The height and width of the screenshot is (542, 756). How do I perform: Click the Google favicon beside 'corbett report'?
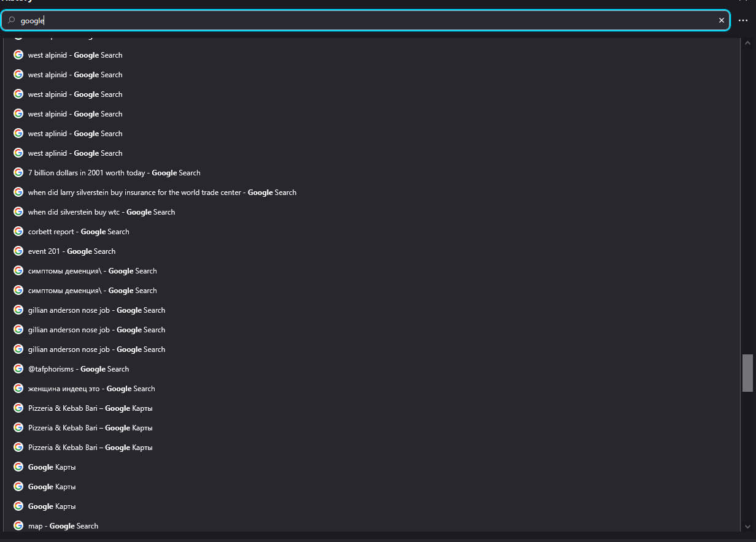[18, 232]
